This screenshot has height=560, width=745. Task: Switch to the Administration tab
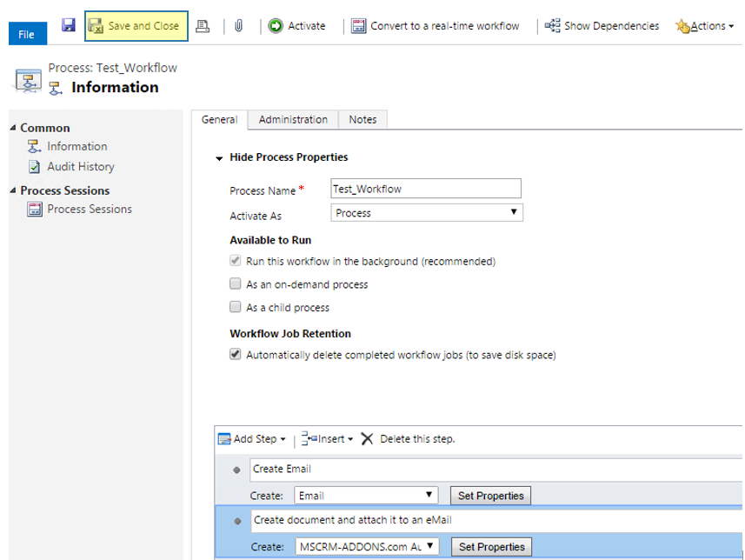293,119
